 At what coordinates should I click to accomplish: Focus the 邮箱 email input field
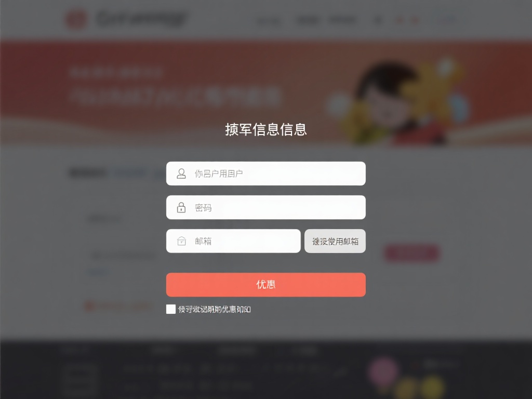[x=233, y=241]
